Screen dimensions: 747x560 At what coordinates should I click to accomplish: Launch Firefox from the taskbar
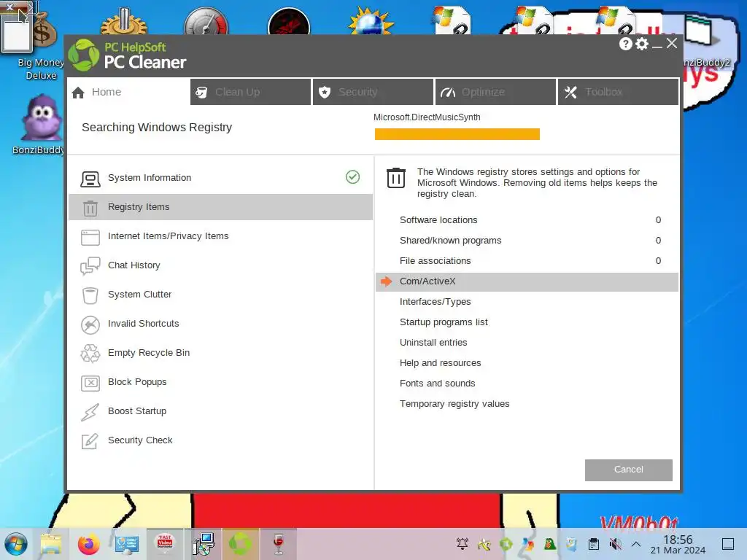coord(88,544)
